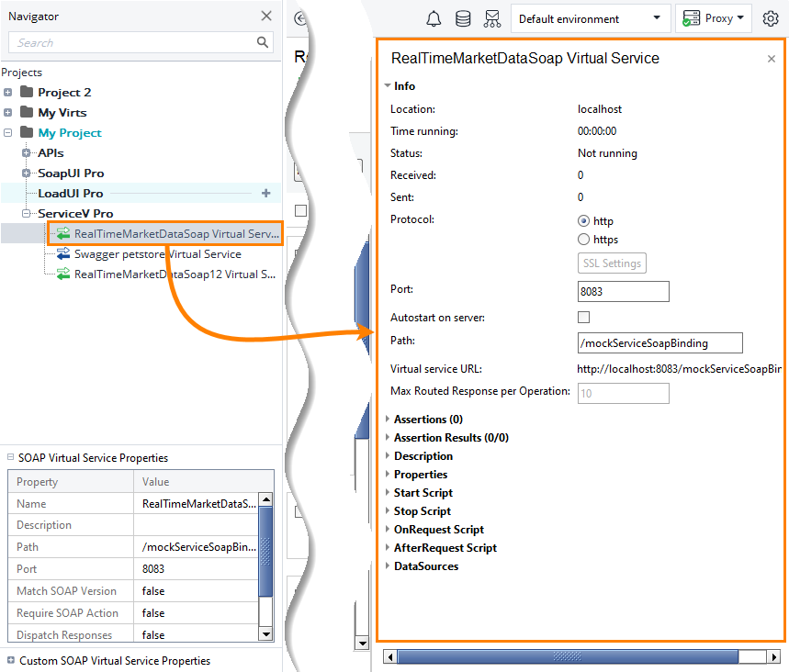789x672 pixels.
Task: Click the Port property value 8083
Action: [x=197, y=569]
